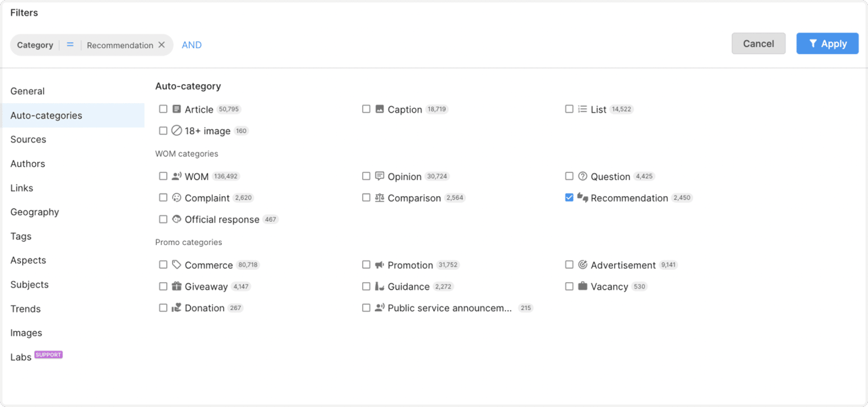Click the Giveaway gift box icon
Screen dimensions: 868x407
(176, 286)
